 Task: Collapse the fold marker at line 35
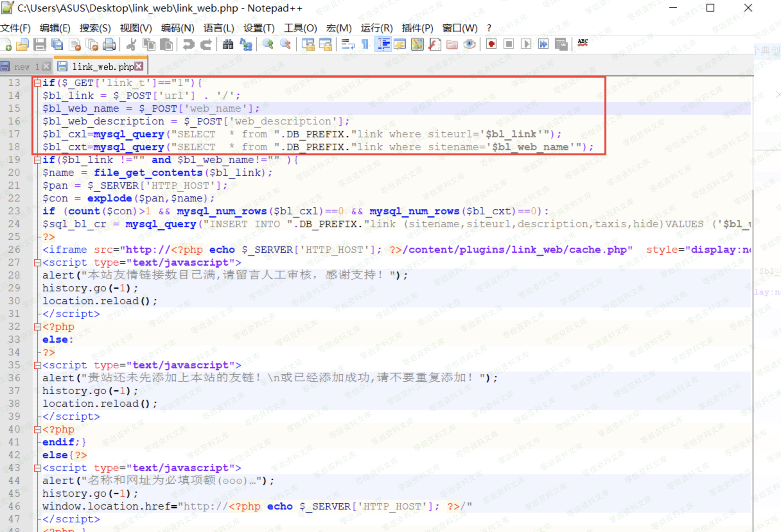point(37,365)
